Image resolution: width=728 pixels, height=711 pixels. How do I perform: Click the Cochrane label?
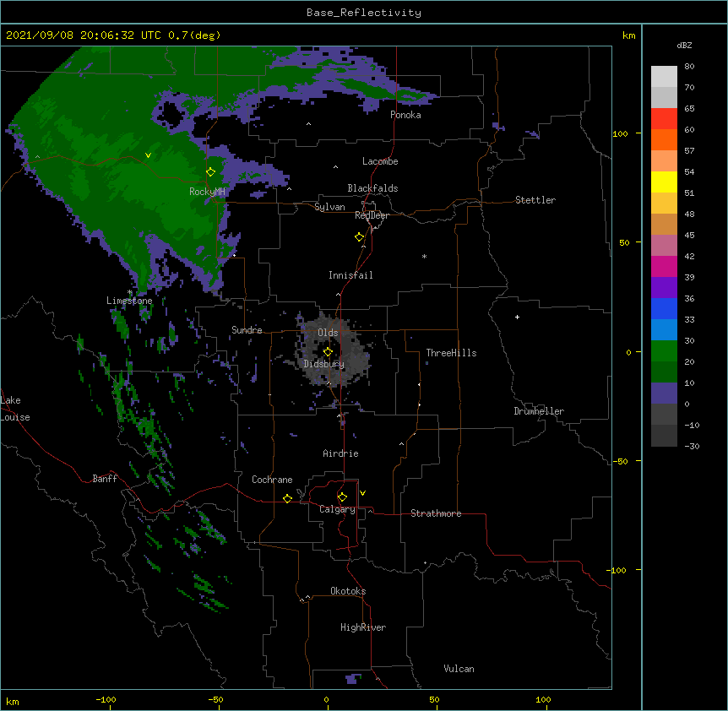pos(272,480)
